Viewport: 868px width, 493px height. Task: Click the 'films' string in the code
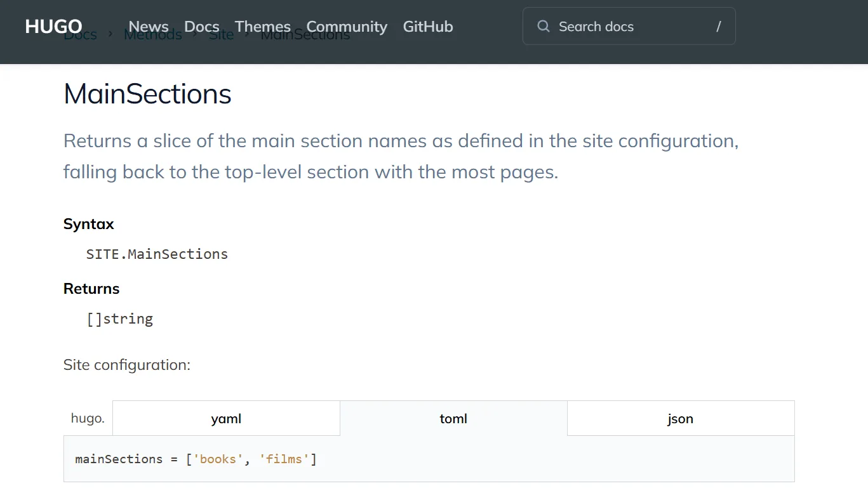click(x=284, y=459)
